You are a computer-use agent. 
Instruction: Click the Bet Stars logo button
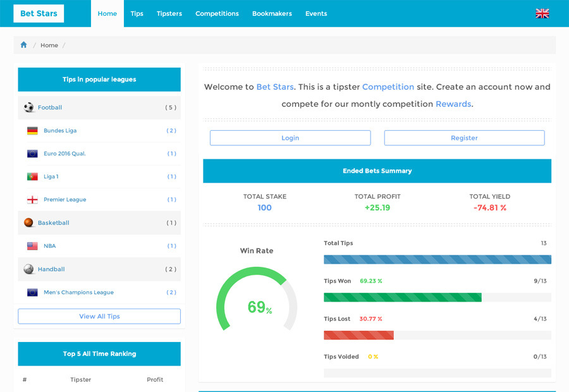(x=39, y=13)
